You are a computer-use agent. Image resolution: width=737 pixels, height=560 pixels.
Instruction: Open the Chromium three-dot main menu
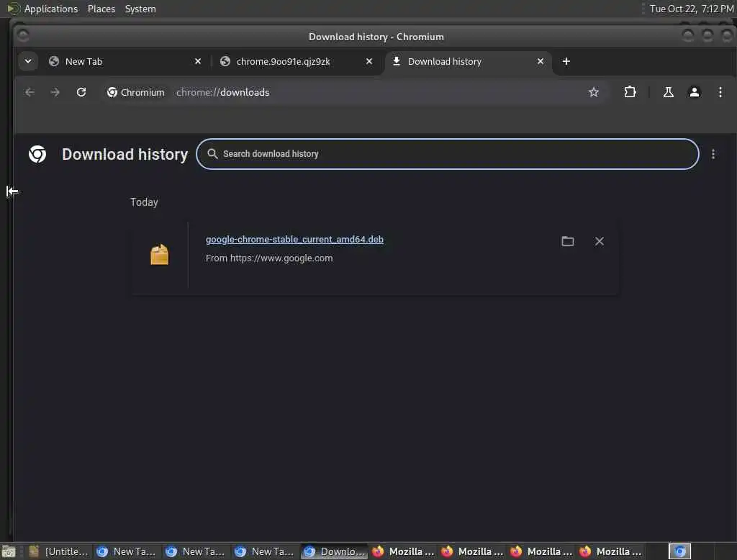720,92
